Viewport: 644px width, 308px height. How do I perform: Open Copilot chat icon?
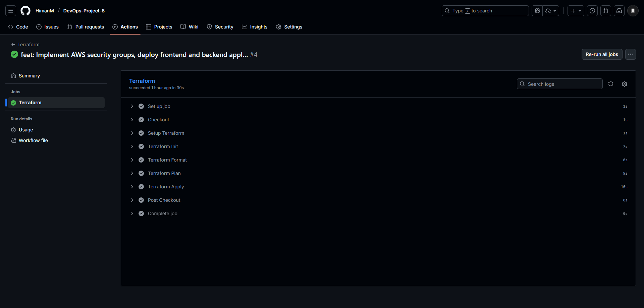coord(537,11)
